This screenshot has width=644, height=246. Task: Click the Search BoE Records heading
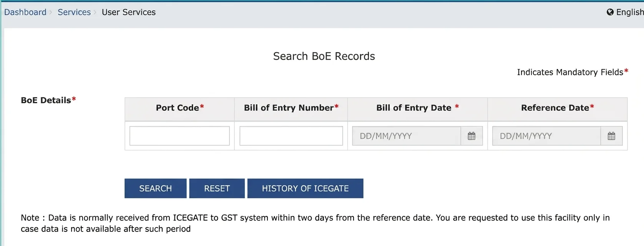[324, 57]
